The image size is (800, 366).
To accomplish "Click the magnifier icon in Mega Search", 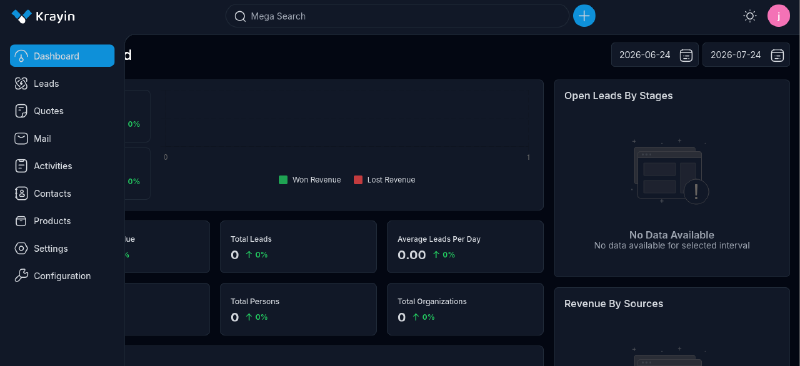I will pos(240,16).
